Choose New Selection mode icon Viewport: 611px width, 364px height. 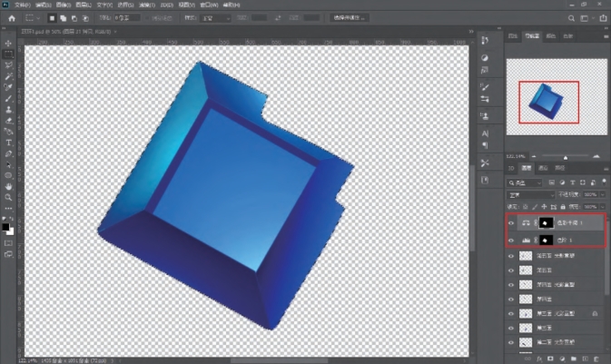(x=52, y=18)
